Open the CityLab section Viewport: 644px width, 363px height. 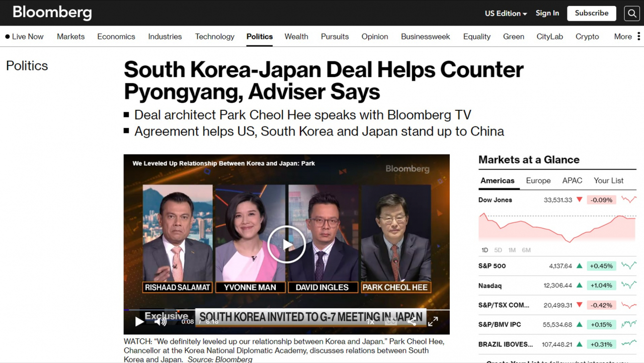(x=550, y=37)
